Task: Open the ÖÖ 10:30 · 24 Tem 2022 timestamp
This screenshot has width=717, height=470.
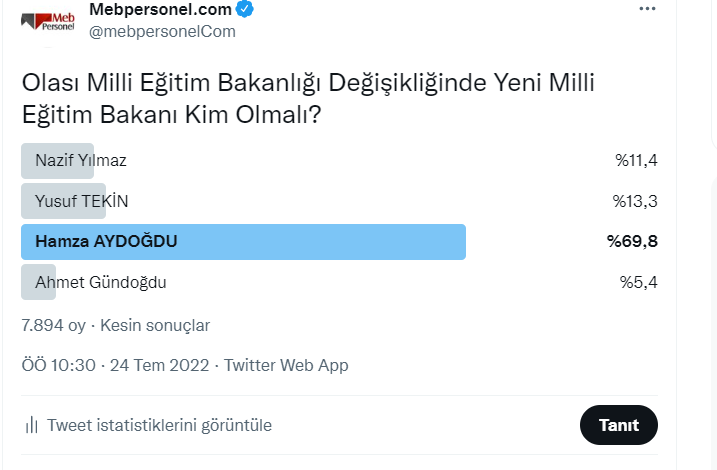Action: (x=115, y=365)
